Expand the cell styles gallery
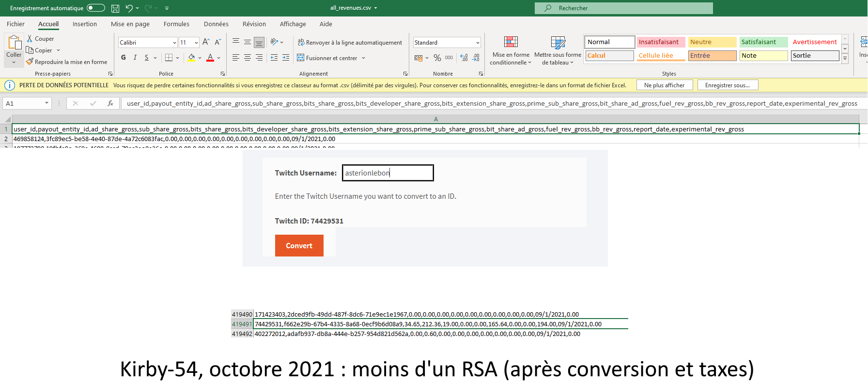This screenshot has width=868, height=384. [845, 59]
